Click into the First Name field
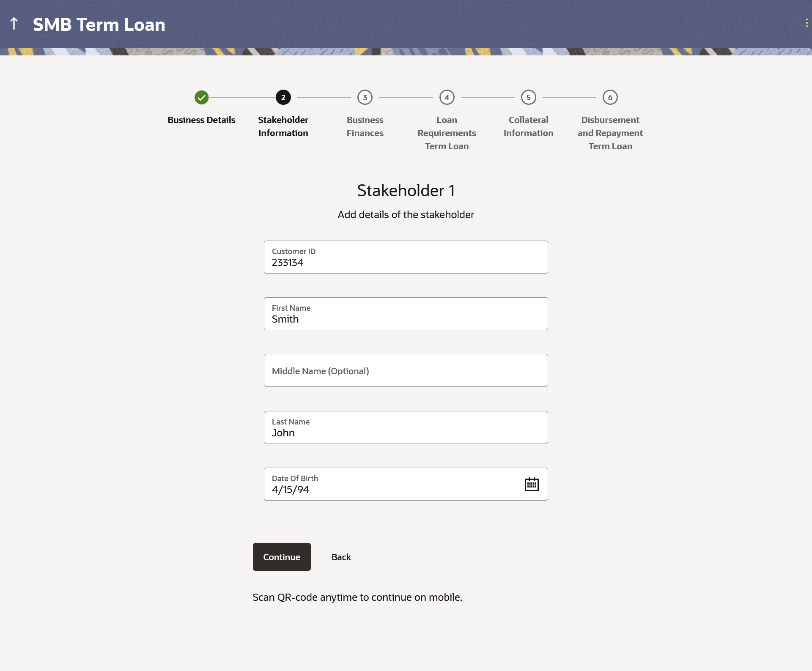Screen dimensions: 812x671 point(406,314)
